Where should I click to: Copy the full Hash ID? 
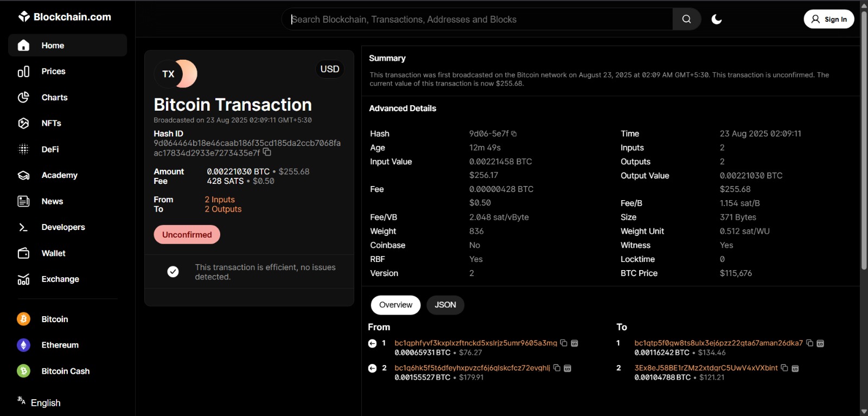pyautogui.click(x=267, y=152)
